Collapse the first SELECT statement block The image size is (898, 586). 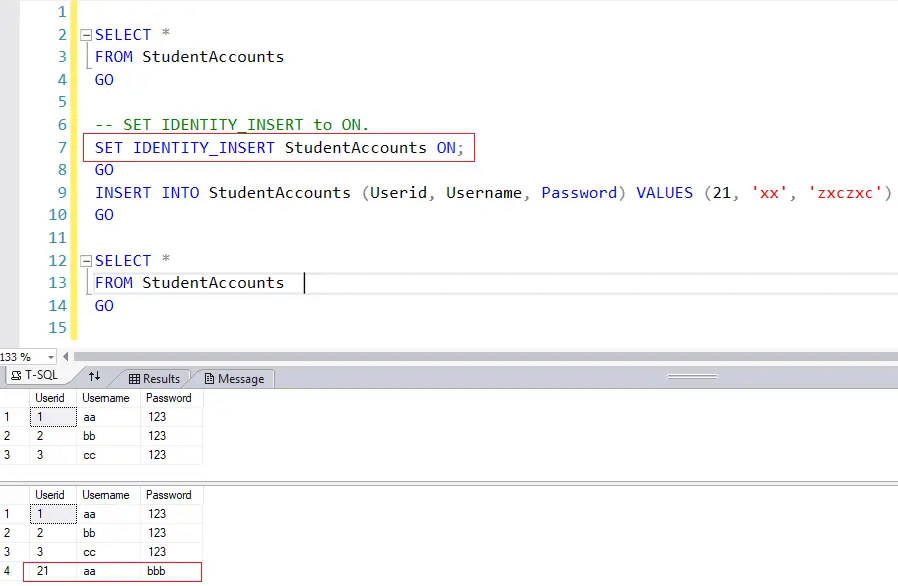[86, 35]
